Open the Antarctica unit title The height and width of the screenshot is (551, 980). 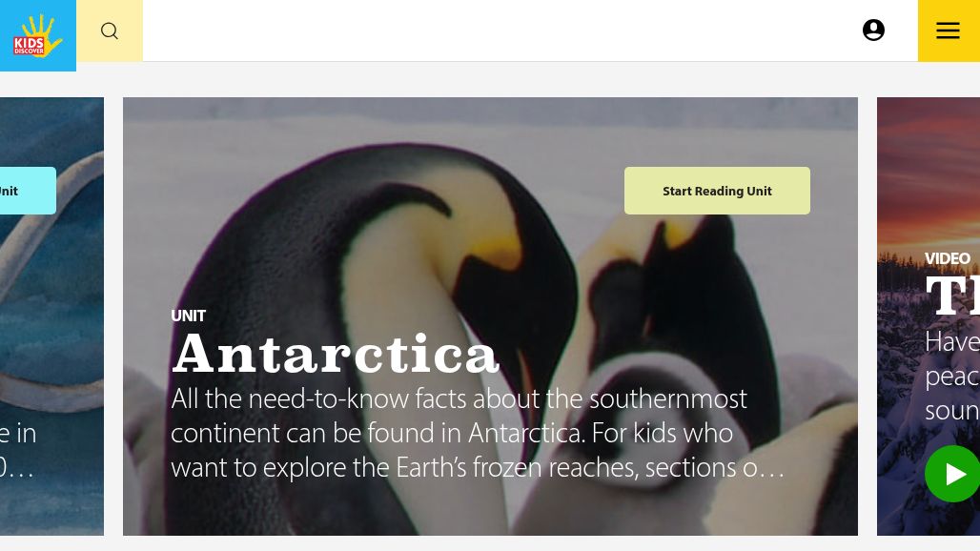tap(336, 354)
